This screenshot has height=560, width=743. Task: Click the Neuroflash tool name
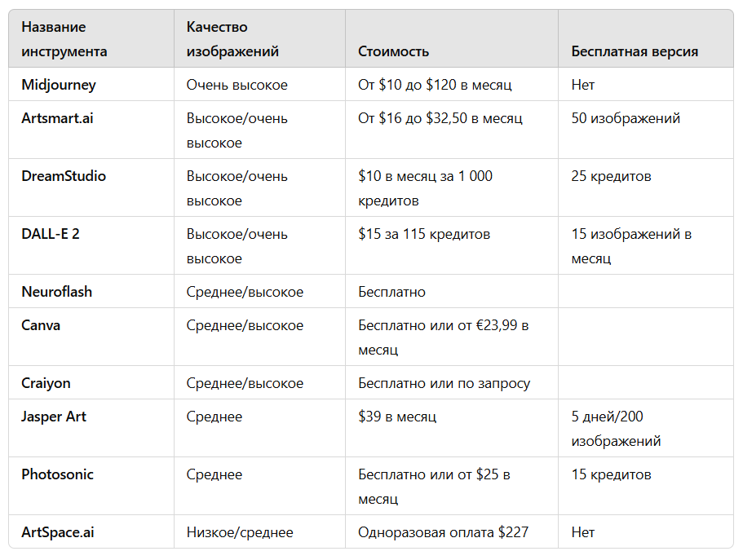pos(56,292)
